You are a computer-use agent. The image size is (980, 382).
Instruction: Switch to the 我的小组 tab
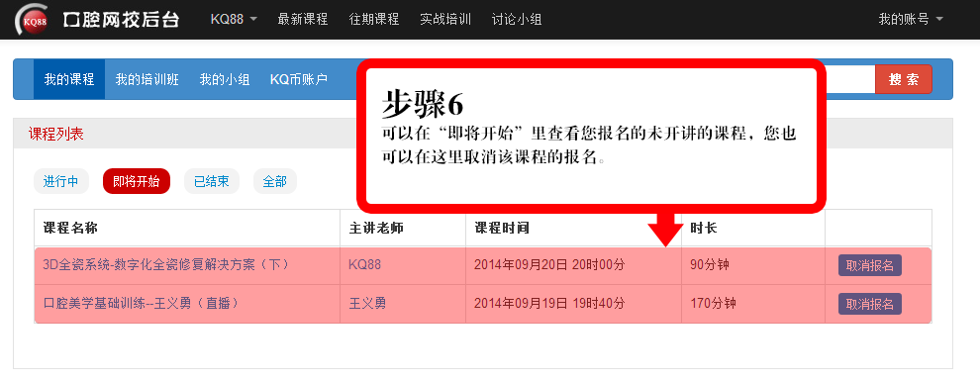point(225,79)
